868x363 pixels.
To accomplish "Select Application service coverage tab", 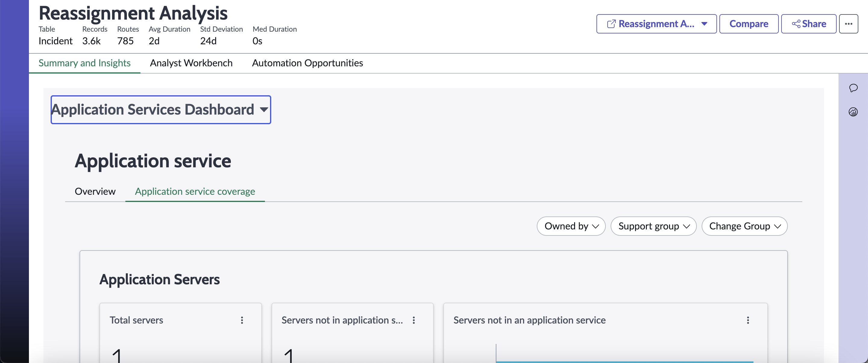I will [195, 191].
